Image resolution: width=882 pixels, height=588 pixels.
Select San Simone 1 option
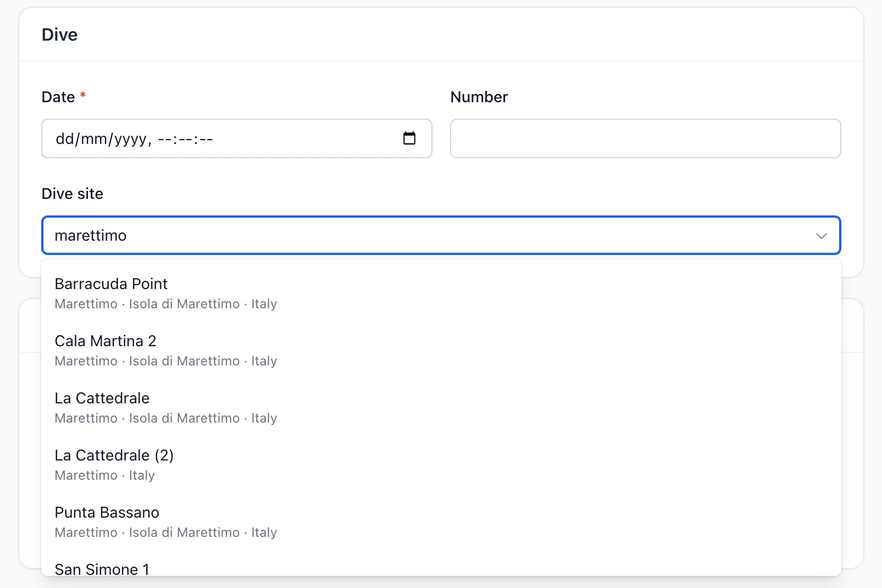click(441, 569)
